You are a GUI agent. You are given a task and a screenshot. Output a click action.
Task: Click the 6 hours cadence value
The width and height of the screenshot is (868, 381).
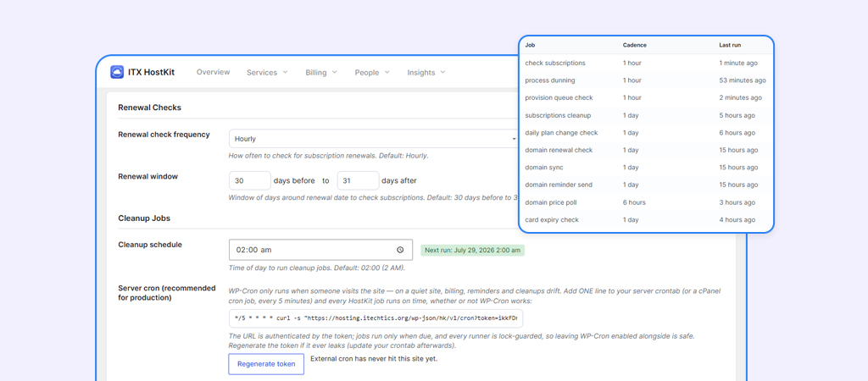click(634, 202)
